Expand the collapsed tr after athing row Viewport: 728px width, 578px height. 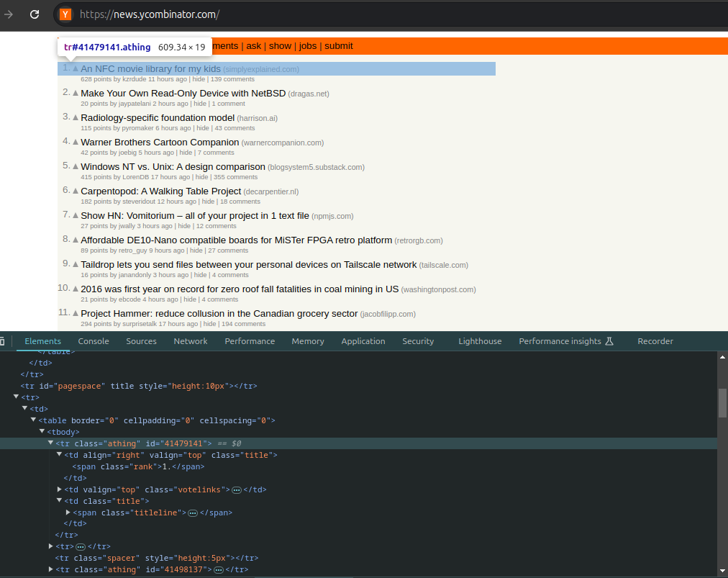point(50,546)
